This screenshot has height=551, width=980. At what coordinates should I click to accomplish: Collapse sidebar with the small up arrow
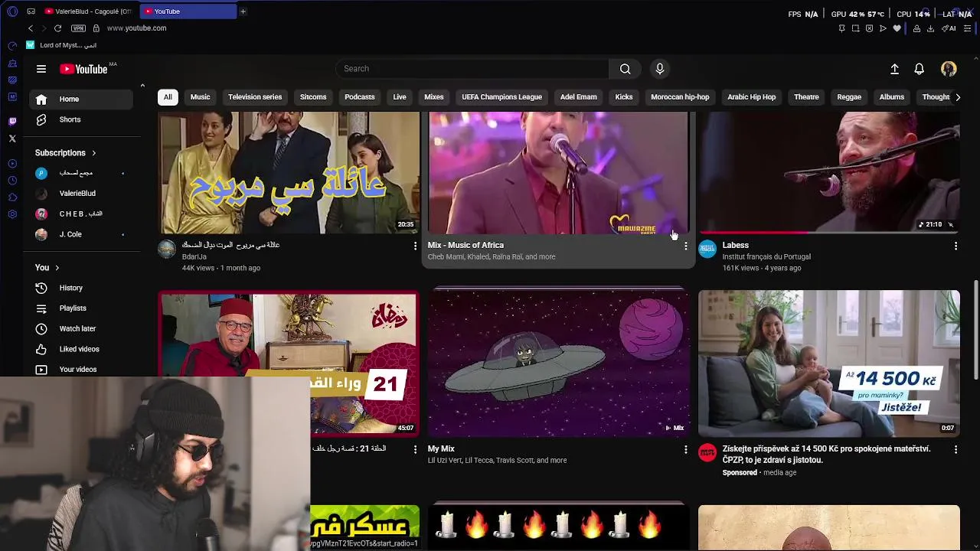coord(142,85)
